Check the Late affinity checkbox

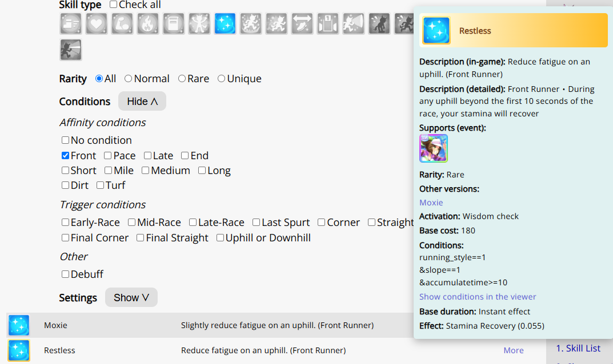[x=147, y=155]
